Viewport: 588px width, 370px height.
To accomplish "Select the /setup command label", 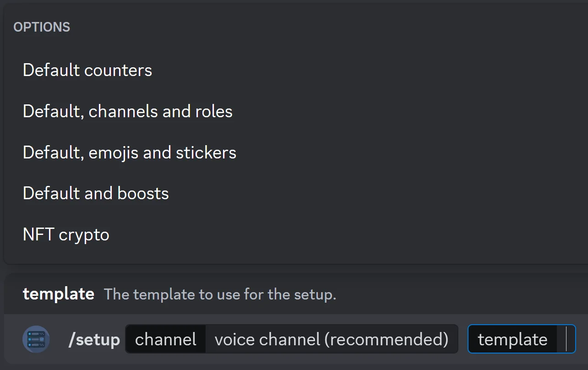I will coord(94,339).
